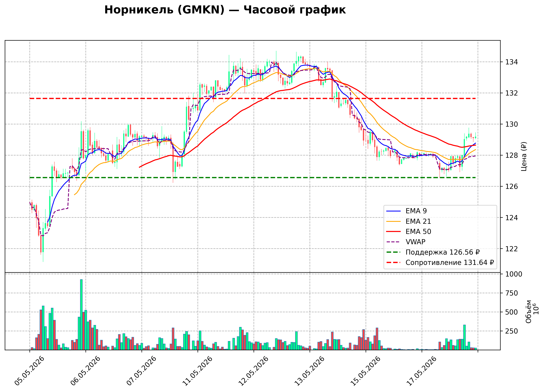Click the green dashed support sample in legend
Screen dimensions: 545x392
(x=393, y=252)
